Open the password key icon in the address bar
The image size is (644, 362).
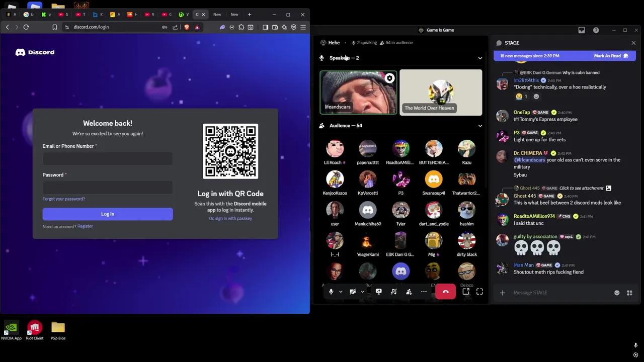click(165, 27)
